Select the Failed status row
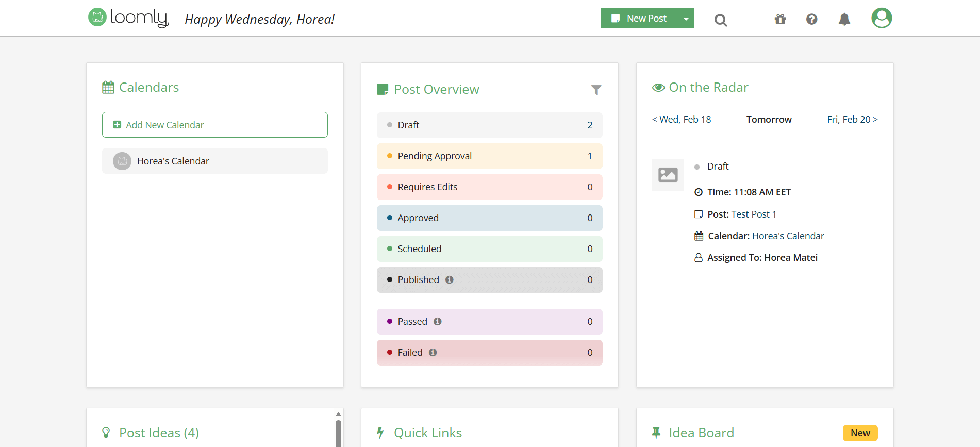The width and height of the screenshot is (980, 447). tap(490, 353)
